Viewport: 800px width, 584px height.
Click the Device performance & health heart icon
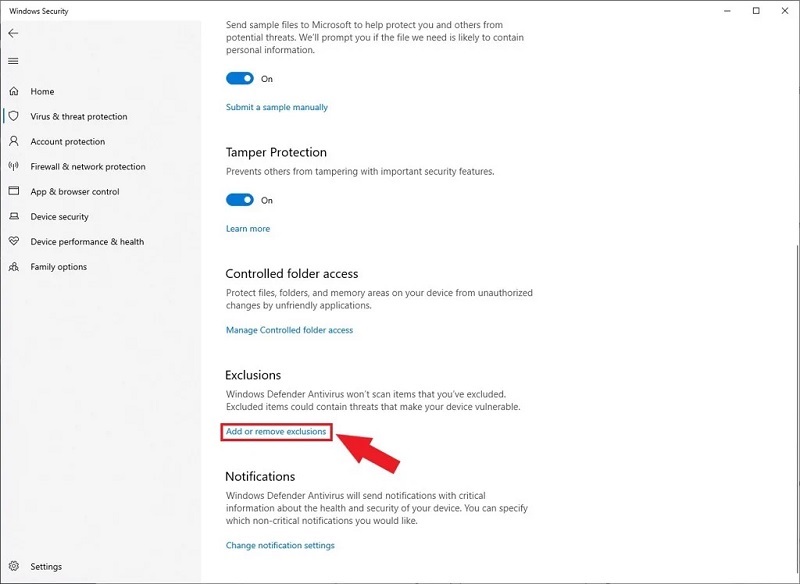pyautogui.click(x=14, y=241)
